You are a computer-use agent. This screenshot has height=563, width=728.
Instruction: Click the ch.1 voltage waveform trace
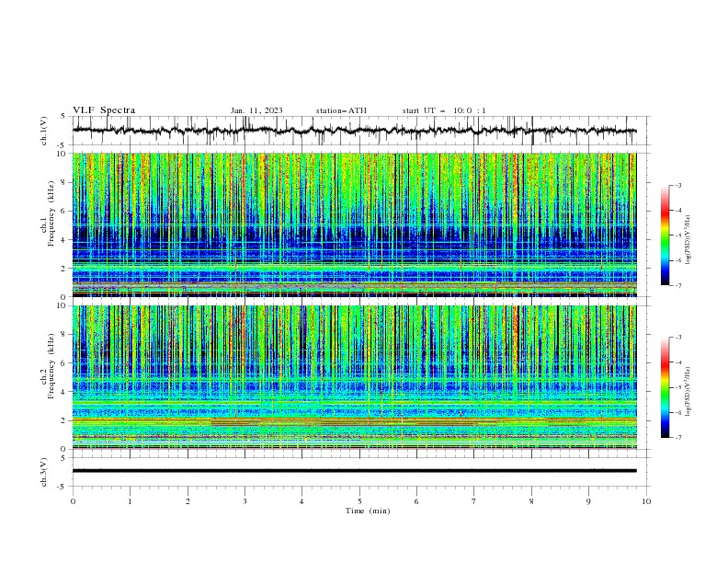click(x=354, y=131)
